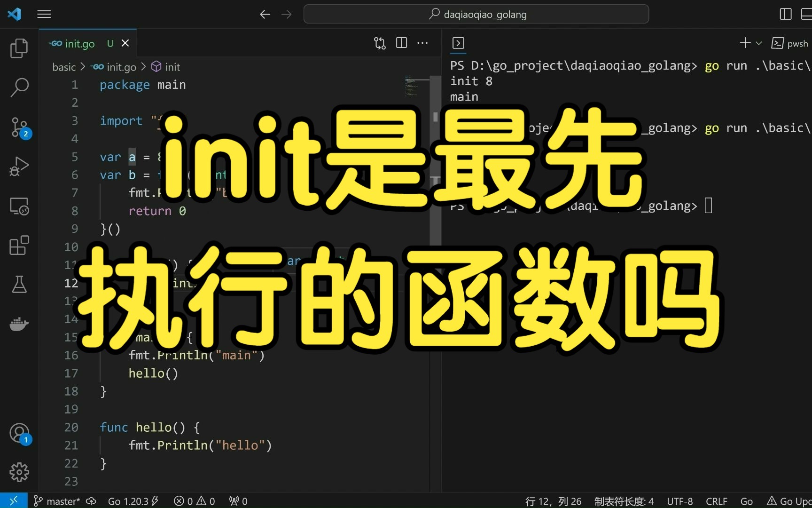The width and height of the screenshot is (812, 508).
Task: Click Go Update warning status item
Action: click(789, 501)
